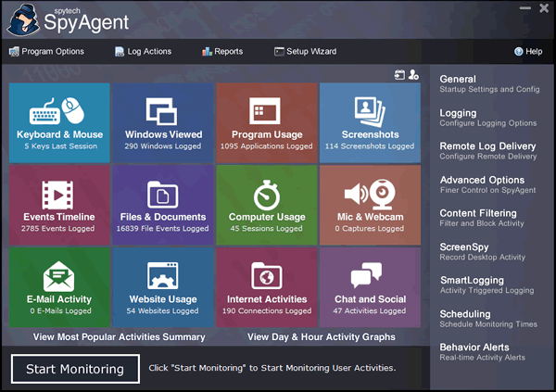Open the Website Usage tile
The height and width of the screenshot is (392, 556).
click(x=163, y=287)
